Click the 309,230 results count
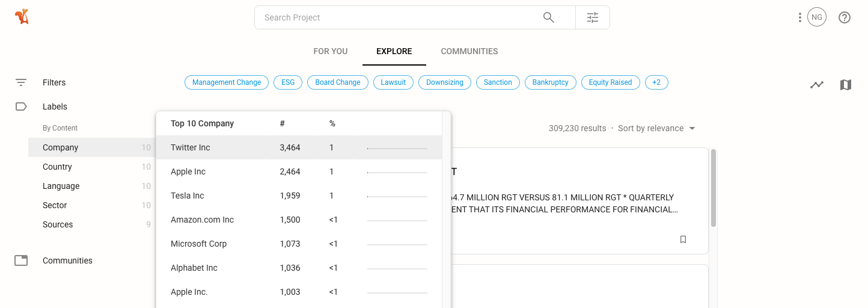 tap(577, 128)
